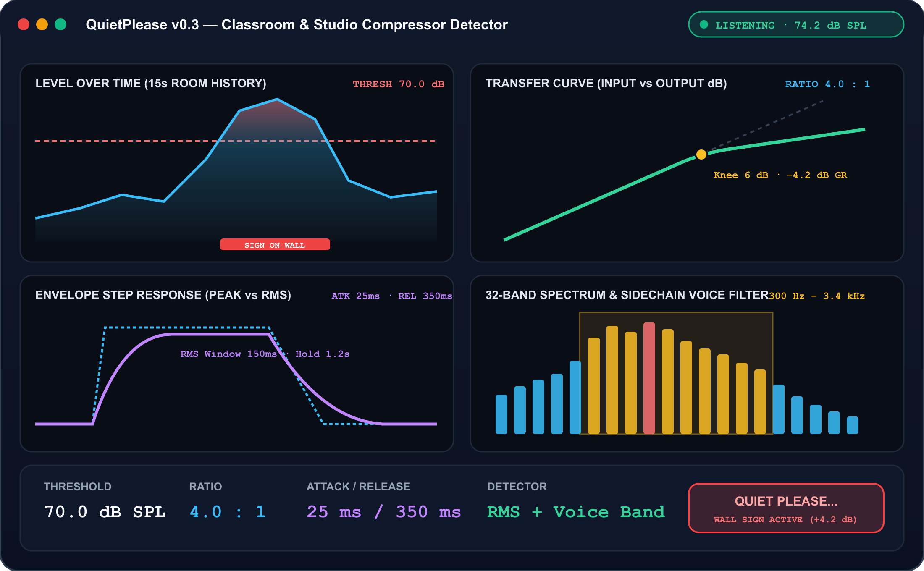Click the RATIO footer label
Image resolution: width=924 pixels, height=571 pixels.
[x=205, y=487]
